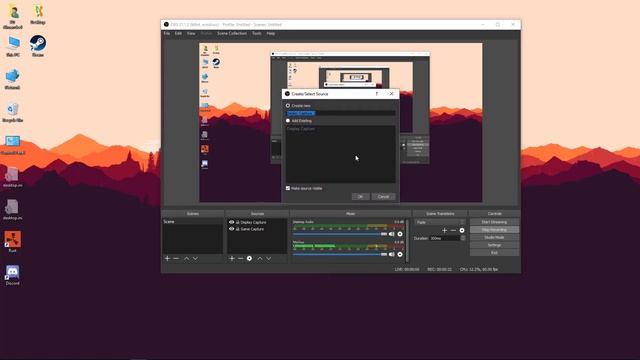Adjust Duration spinner arrows
This screenshot has height=360, width=640.
click(463, 238)
